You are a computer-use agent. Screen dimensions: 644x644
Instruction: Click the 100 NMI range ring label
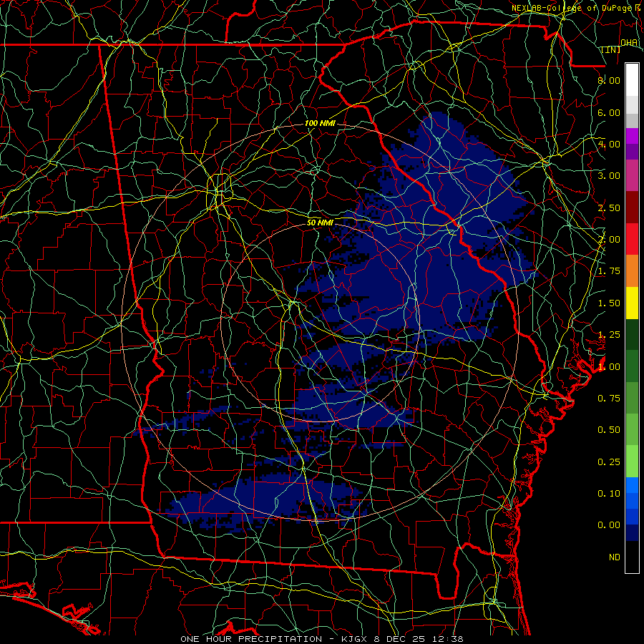click(x=320, y=123)
